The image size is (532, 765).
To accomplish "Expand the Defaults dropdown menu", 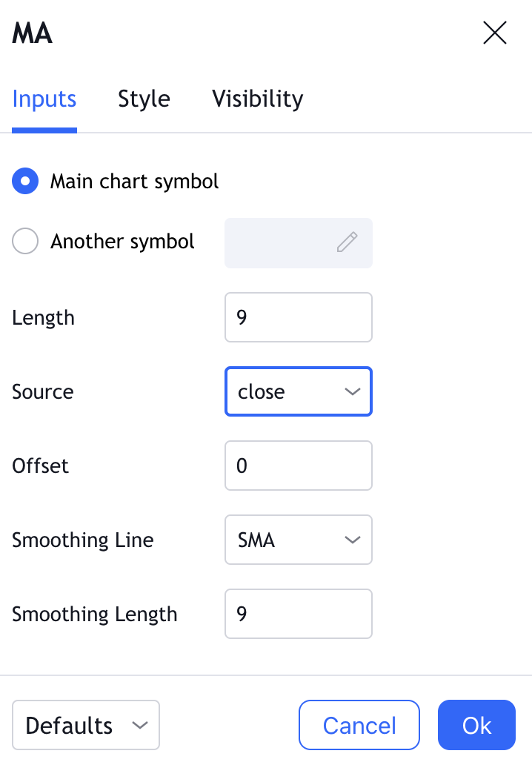I will click(86, 725).
